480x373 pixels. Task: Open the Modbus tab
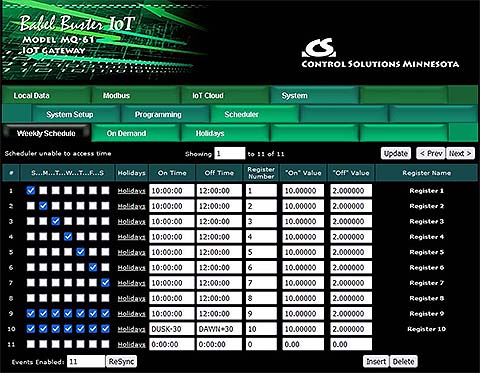click(136, 95)
